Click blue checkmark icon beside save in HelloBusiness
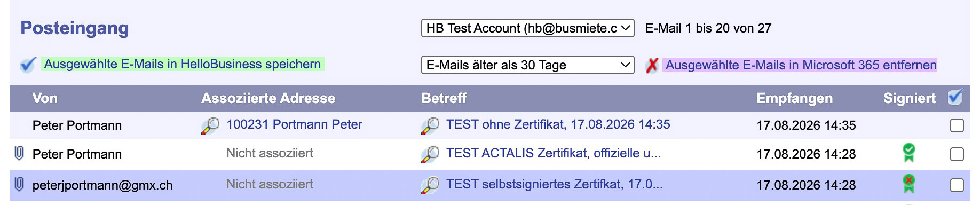 point(28,65)
